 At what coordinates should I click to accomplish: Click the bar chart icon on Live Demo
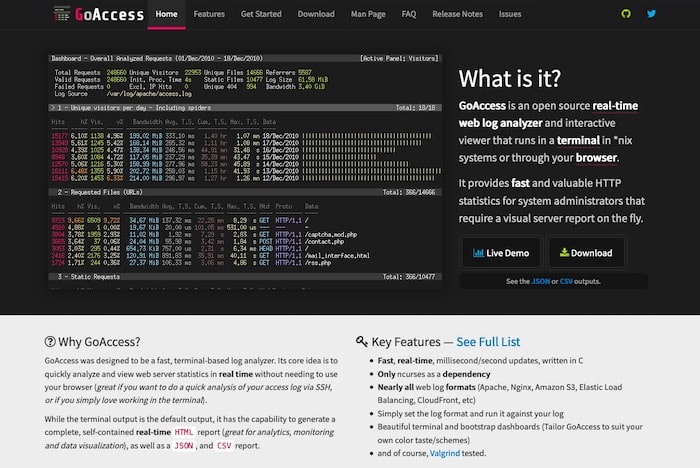pos(478,253)
